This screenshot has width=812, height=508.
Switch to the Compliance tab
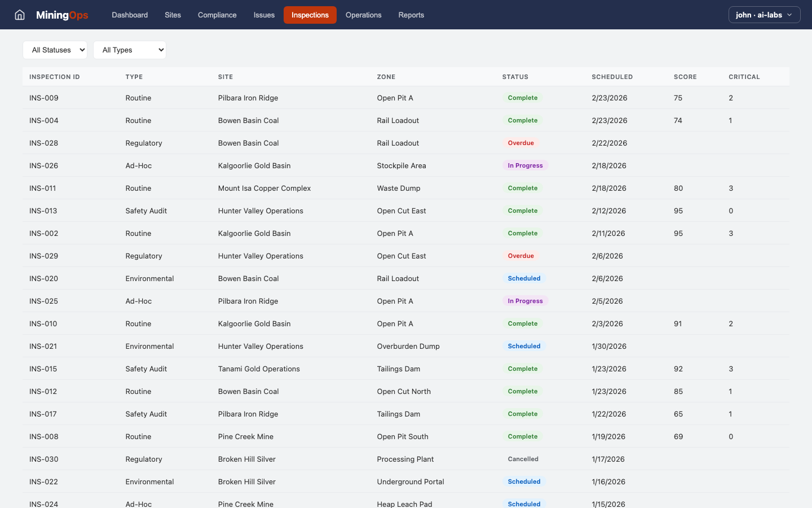pos(217,15)
